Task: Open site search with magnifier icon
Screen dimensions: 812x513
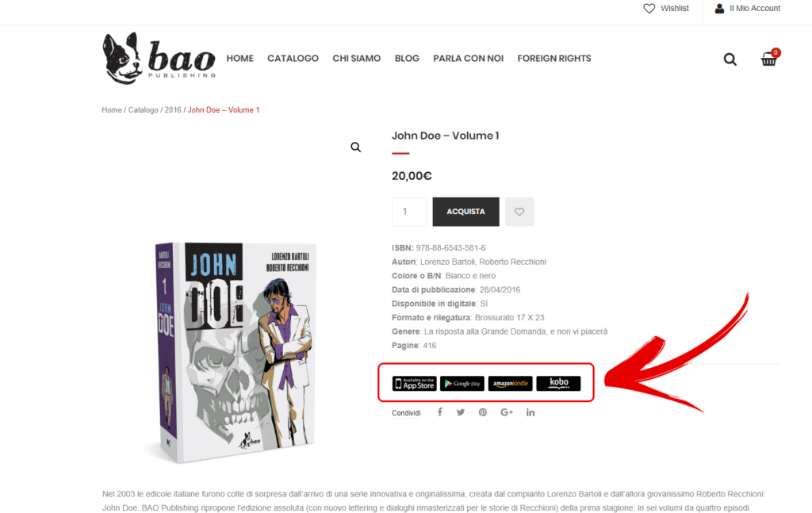Action: point(730,59)
